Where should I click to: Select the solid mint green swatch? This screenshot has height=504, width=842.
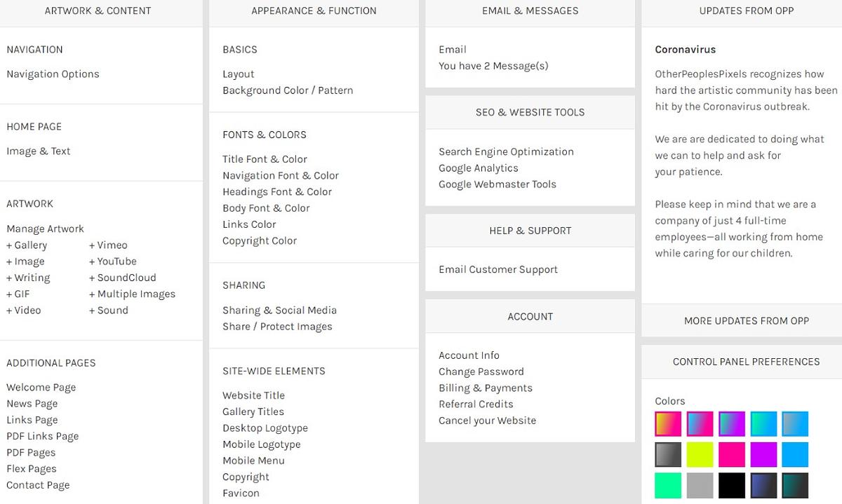668,485
